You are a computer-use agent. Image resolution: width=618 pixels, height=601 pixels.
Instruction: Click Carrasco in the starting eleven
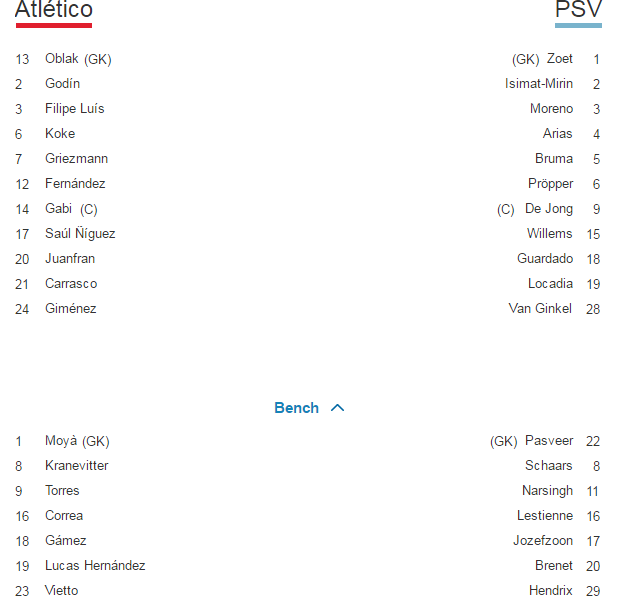71,284
